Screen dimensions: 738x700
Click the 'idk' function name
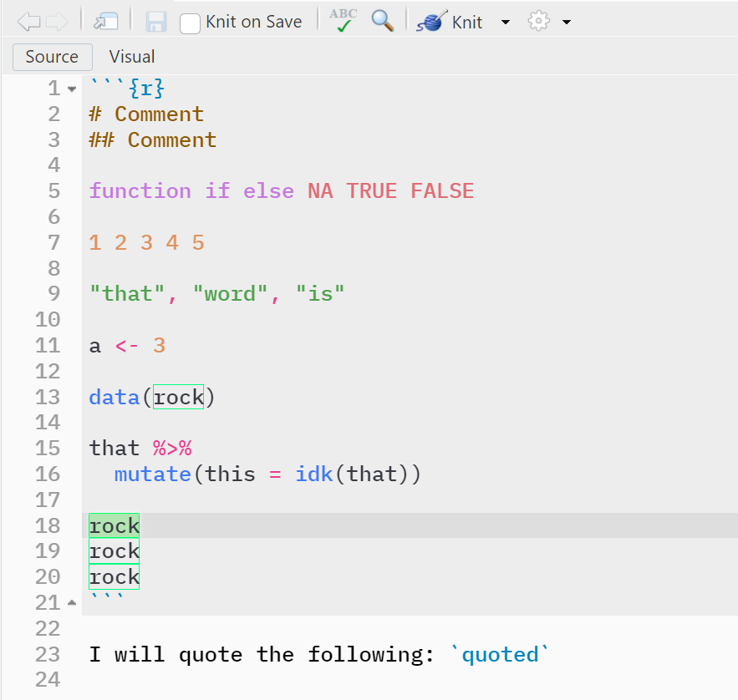pyautogui.click(x=314, y=474)
